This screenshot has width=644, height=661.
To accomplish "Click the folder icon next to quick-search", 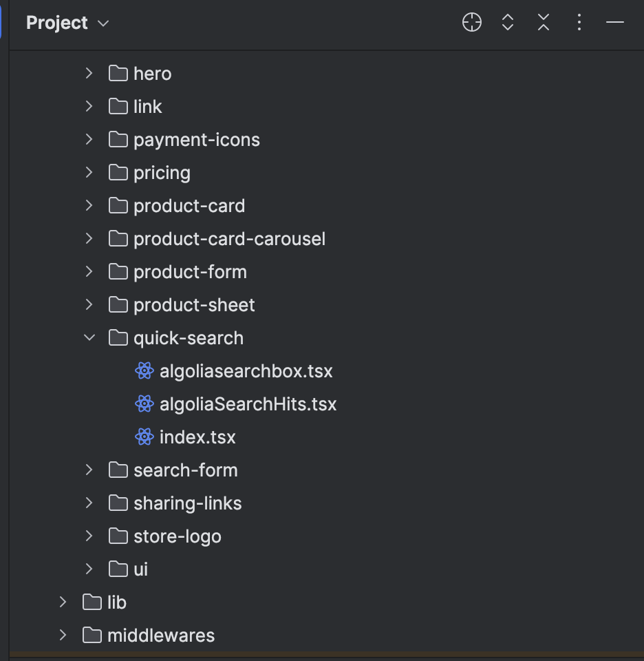I will point(118,337).
